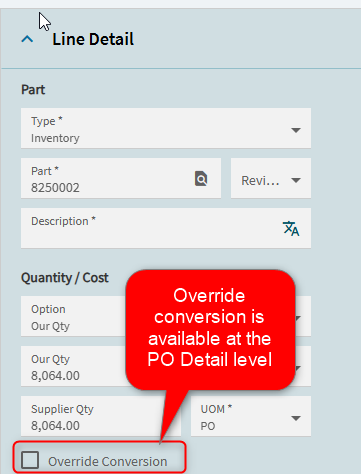Enable the Override Conversion checkbox

30,460
